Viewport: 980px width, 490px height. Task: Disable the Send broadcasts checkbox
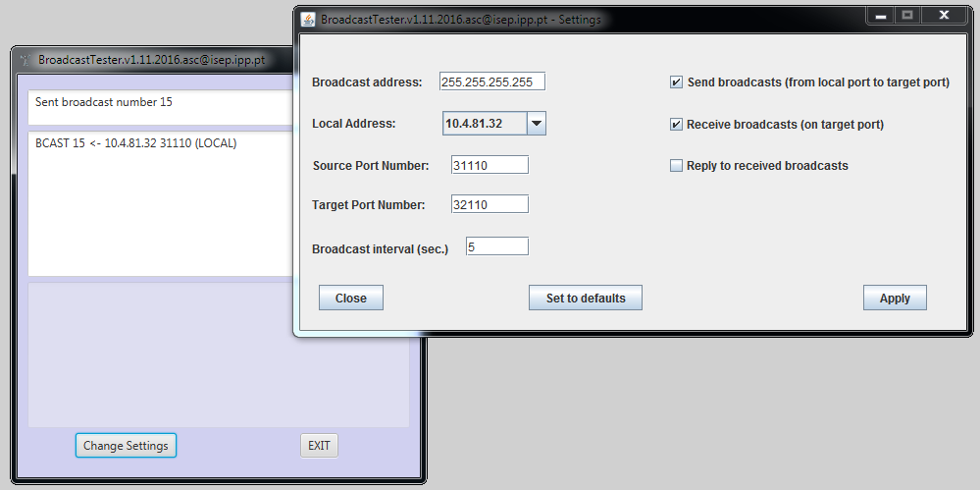click(x=676, y=82)
